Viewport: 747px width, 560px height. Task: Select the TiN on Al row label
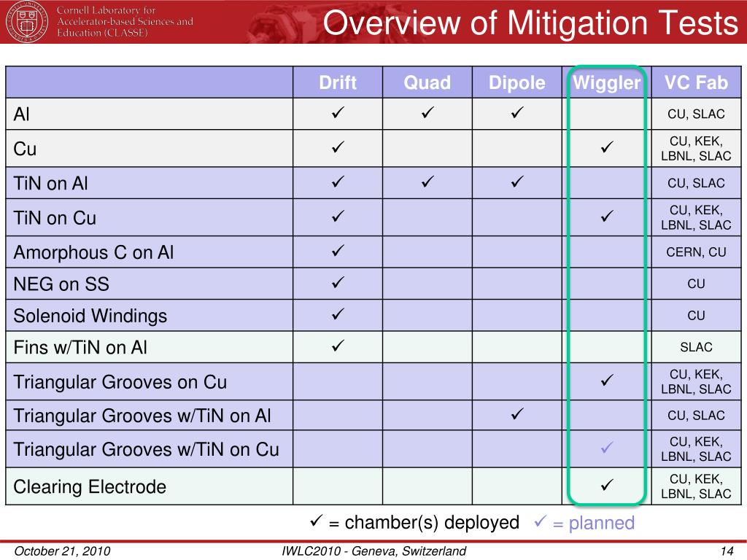click(50, 183)
